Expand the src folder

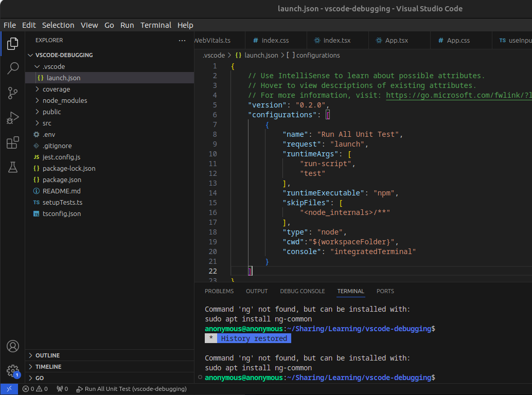pyautogui.click(x=47, y=123)
